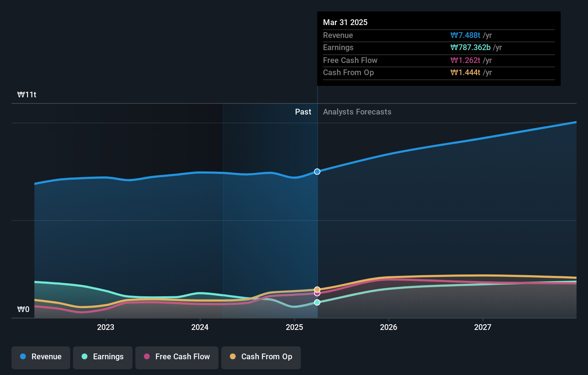Screen dimensions: 588x375
Task: Click the Free Cash Flow legend button
Action: pos(177,357)
